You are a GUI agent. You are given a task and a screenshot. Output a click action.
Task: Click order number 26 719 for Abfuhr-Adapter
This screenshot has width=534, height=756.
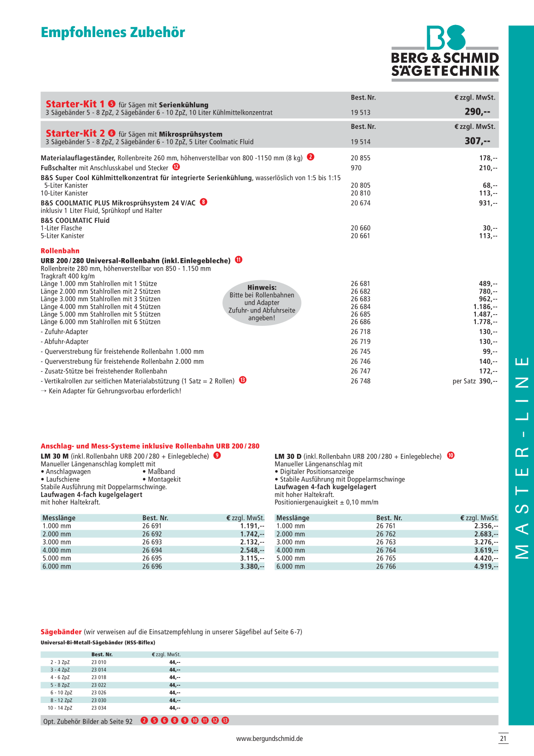360,342
